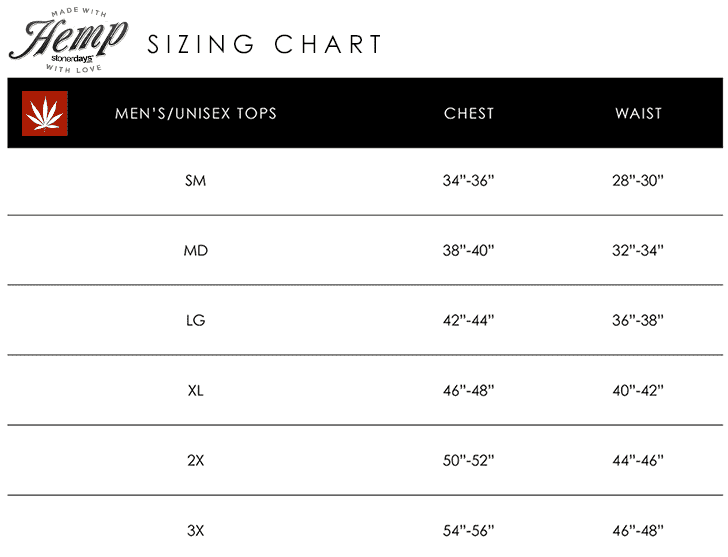Image resolution: width=728 pixels, height=557 pixels.
Task: Click the 38"-40" chest measurement
Action: click(469, 251)
